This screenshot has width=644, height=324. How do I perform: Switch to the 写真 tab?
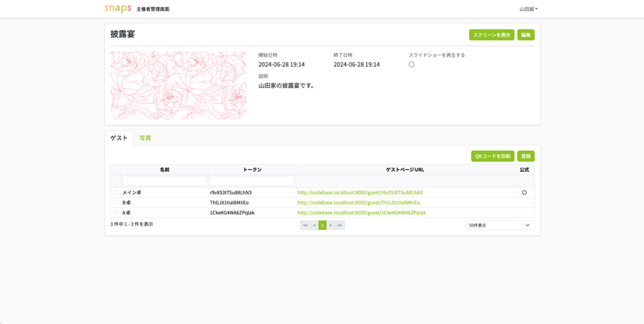point(145,138)
